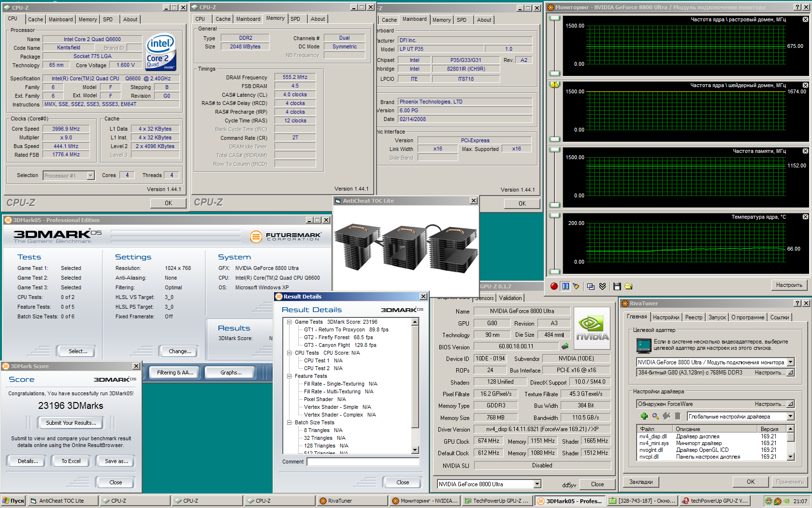Click scroll-down arrow of RivaTuner driver file list
Image resolution: width=812 pixels, height=508 pixels.
point(791,456)
